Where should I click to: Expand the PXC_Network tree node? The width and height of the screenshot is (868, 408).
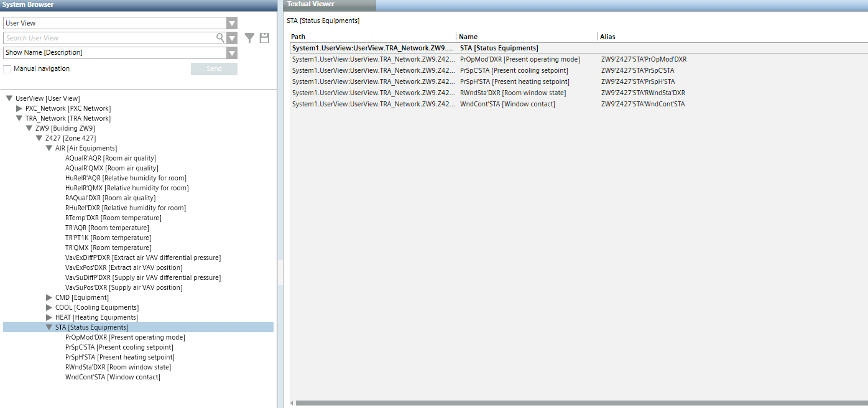point(19,108)
